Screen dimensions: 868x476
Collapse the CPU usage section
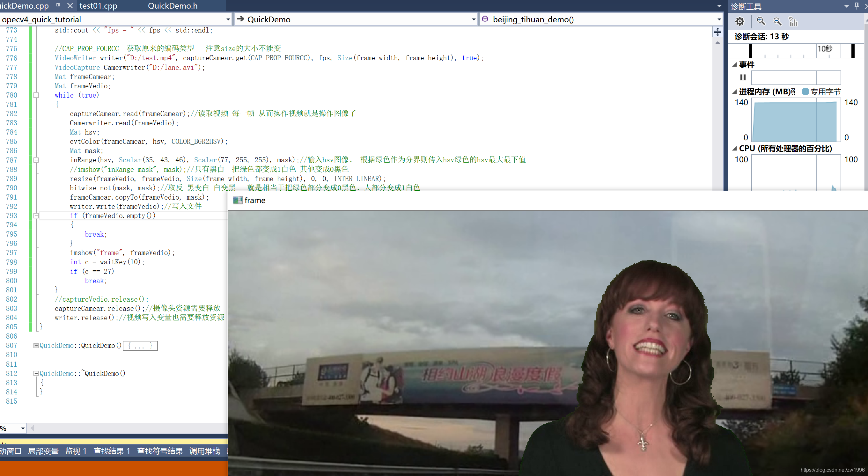(x=735, y=149)
